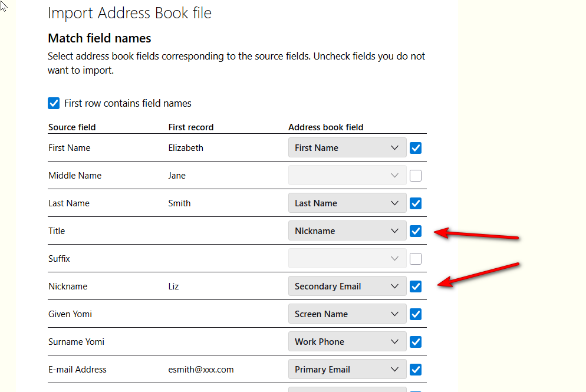Viewport: 586px width, 392px height.
Task: Expand the Primary Email dropdown
Action: pos(347,370)
